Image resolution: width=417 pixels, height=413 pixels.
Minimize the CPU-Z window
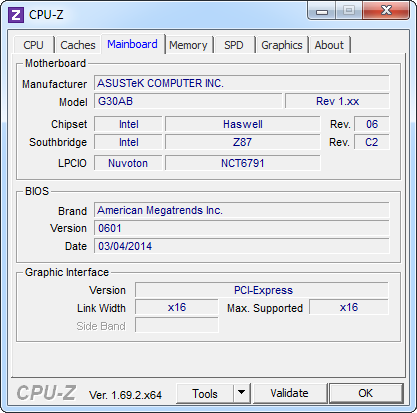point(322,11)
